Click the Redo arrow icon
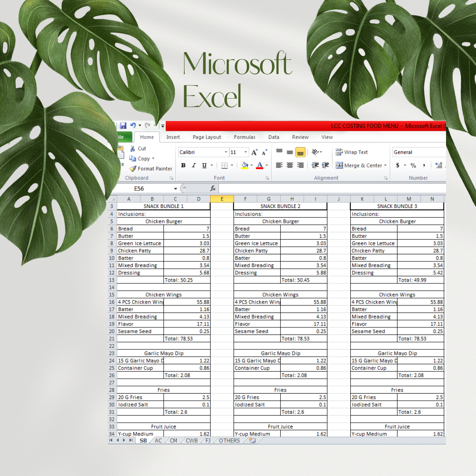The image size is (476, 476). click(x=147, y=125)
